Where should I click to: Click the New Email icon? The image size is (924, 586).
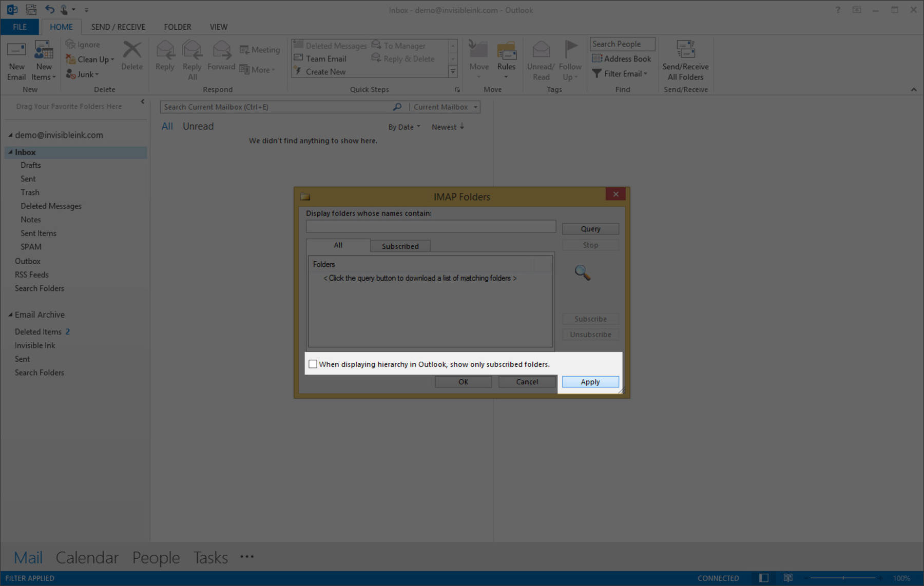click(x=16, y=51)
